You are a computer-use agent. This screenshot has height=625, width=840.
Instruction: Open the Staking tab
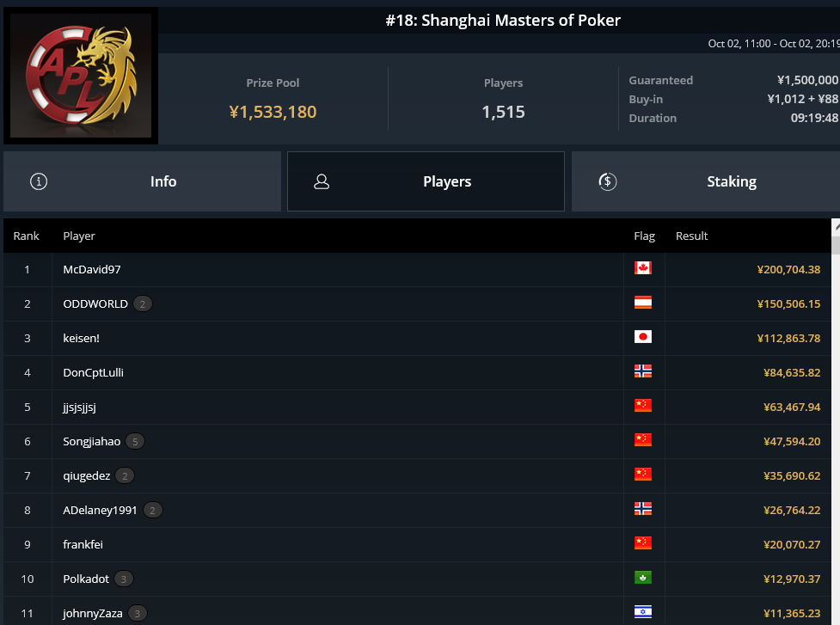[706, 181]
